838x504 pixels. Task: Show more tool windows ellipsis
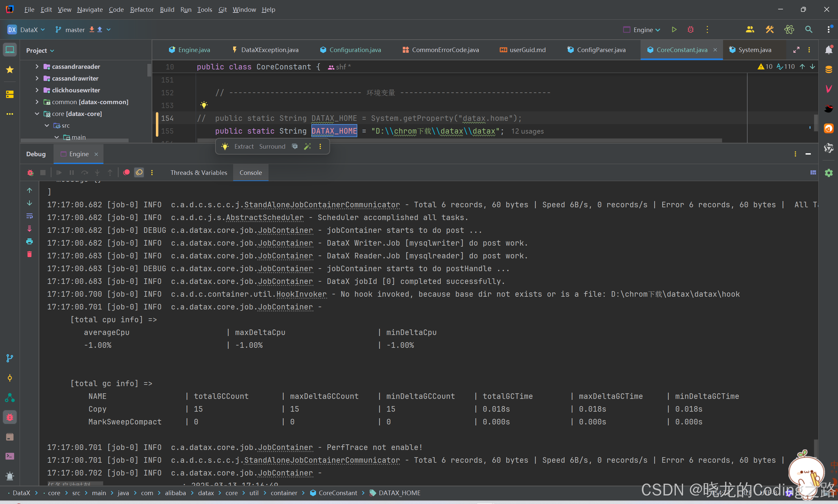[10, 114]
